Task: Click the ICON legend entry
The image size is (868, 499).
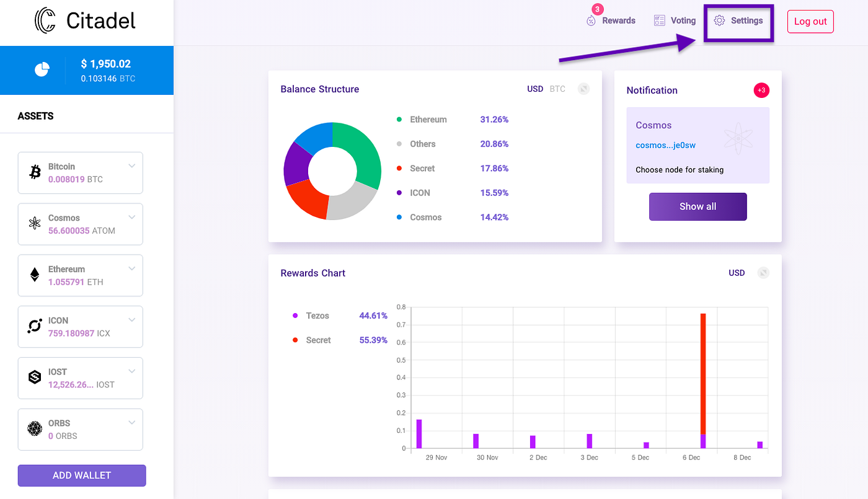Action: coord(452,193)
